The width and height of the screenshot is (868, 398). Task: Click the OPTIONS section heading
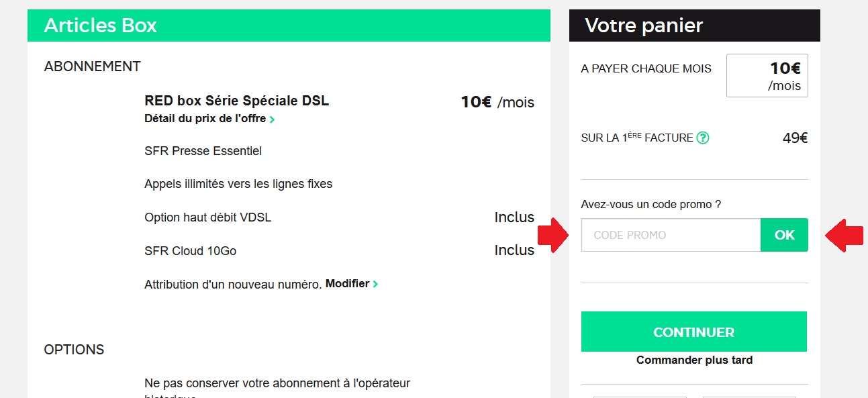pos(74,350)
